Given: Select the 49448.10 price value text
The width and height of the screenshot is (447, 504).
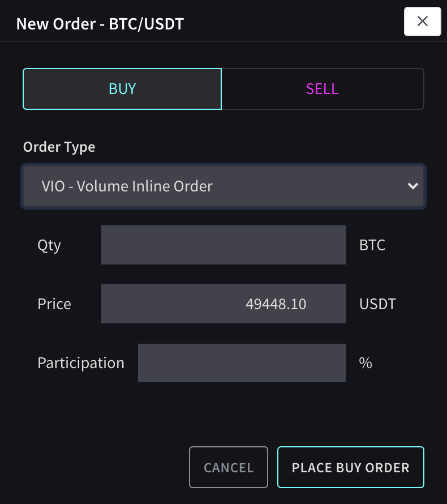Looking at the screenshot, I should click(276, 304).
